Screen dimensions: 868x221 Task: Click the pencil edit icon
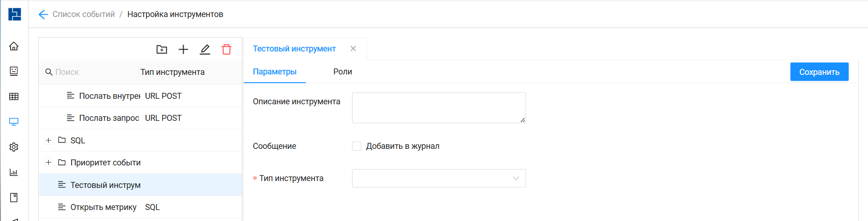[x=205, y=50]
